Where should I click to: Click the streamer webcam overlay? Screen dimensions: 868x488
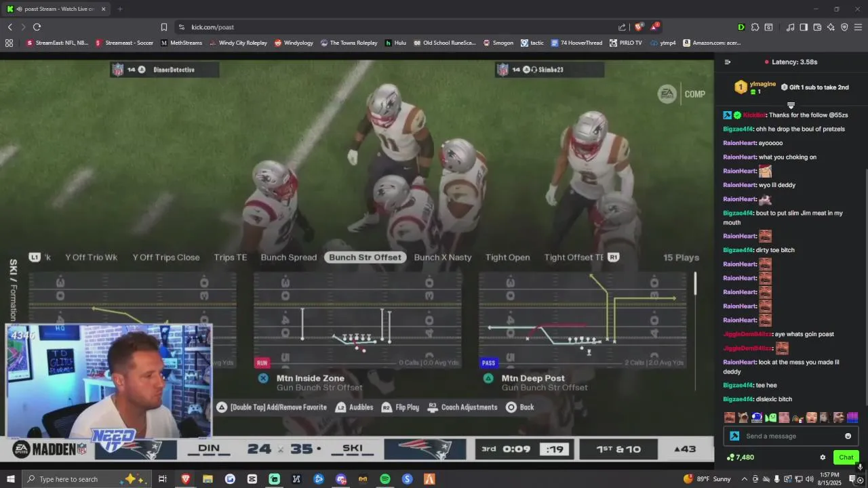[110, 380]
